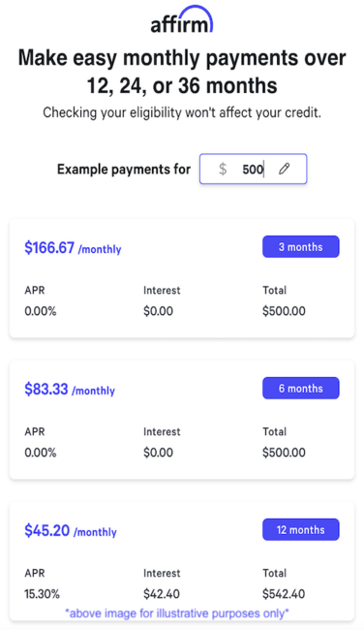The height and width of the screenshot is (630, 364).
Task: Click the pencil edit icon
Action: (x=284, y=169)
